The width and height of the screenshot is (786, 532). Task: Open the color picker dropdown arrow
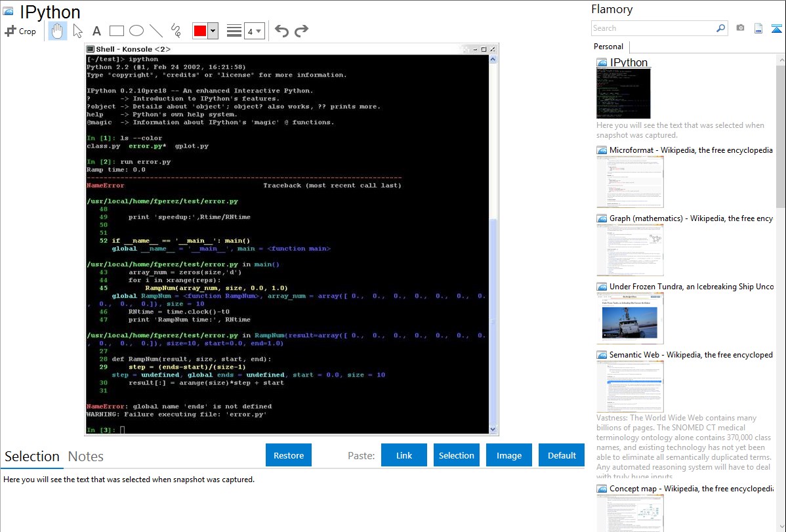(x=213, y=31)
